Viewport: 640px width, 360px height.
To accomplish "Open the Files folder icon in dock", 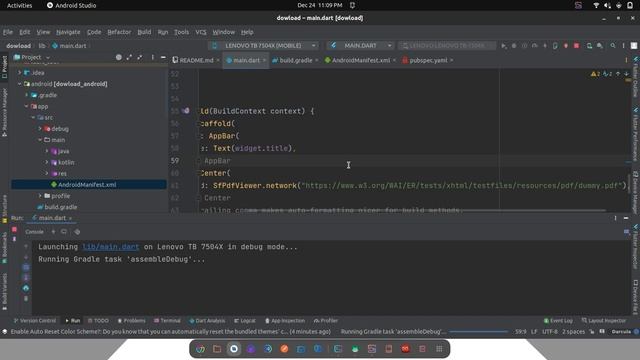I will (x=217, y=349).
